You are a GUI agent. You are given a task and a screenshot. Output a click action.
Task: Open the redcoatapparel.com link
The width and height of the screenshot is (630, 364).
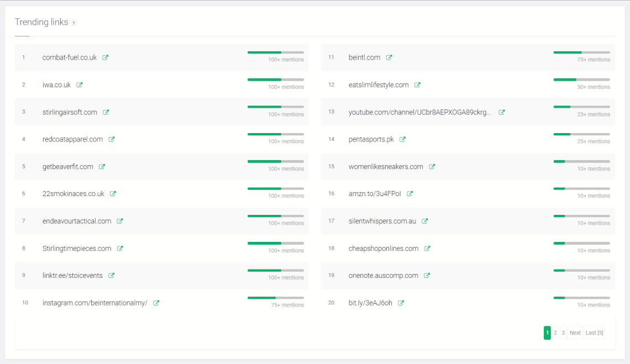click(72, 139)
